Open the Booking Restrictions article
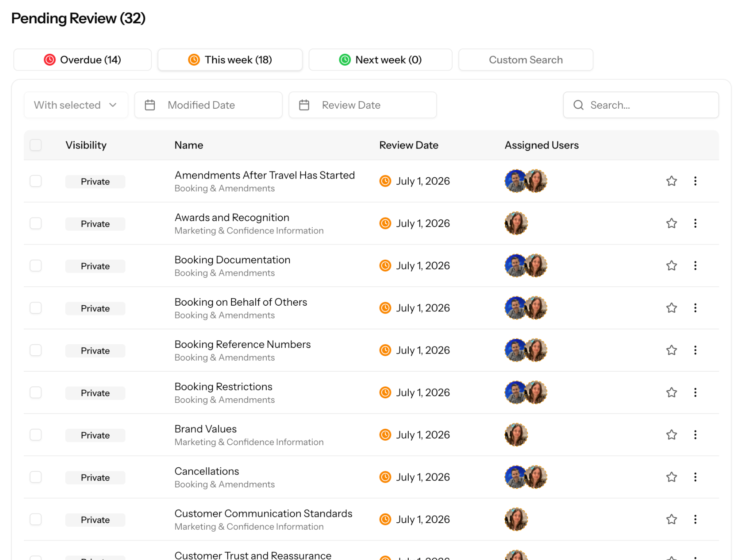 pos(223,386)
